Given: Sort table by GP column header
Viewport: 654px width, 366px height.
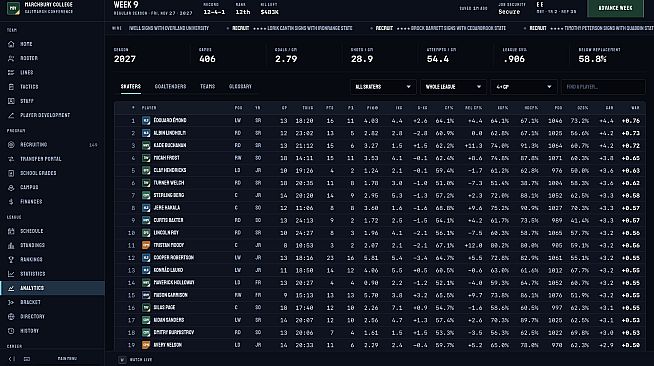Looking at the screenshot, I should pos(284,108).
